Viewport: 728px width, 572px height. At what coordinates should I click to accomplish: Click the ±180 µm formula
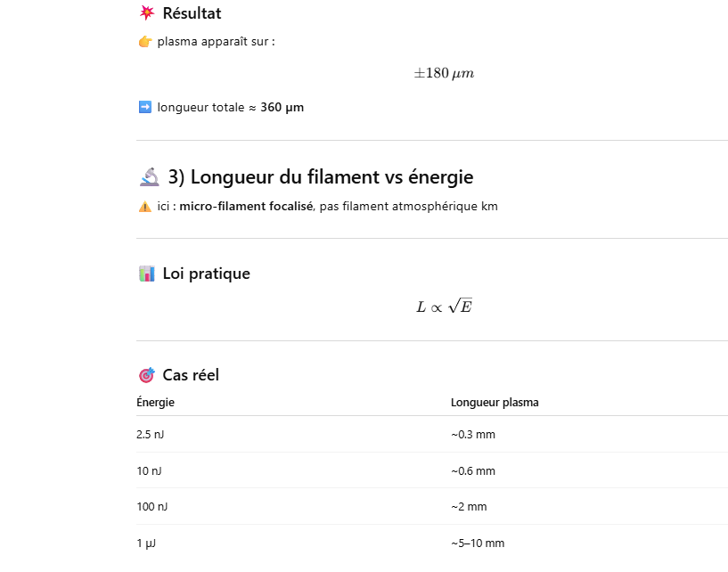point(444,73)
